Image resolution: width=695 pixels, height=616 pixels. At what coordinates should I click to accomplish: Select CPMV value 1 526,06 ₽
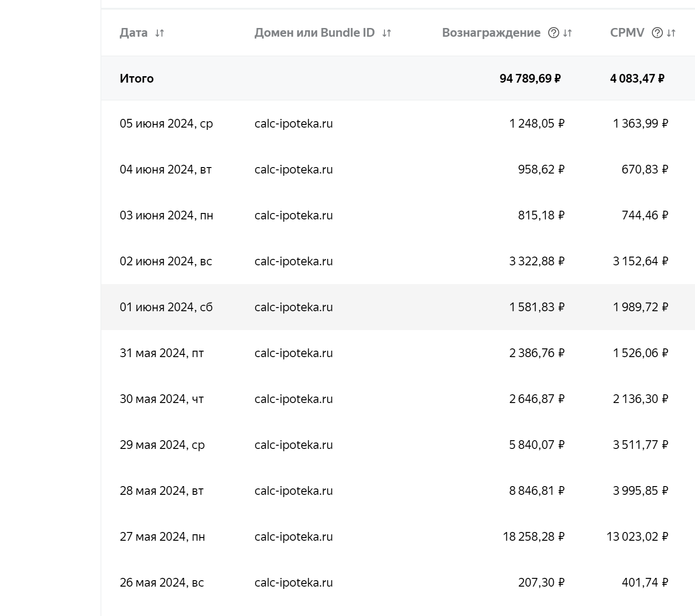pyautogui.click(x=641, y=353)
